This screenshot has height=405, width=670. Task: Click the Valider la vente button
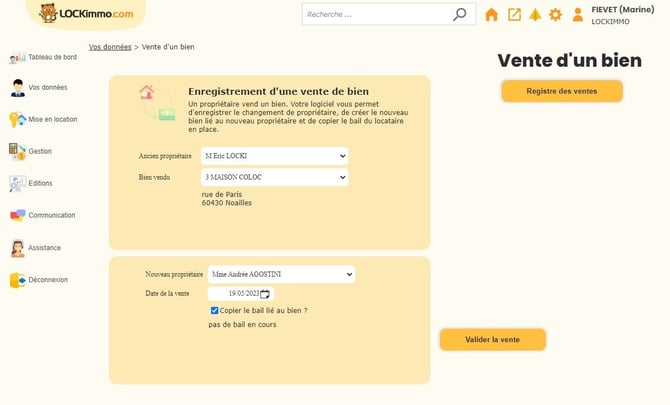tap(493, 340)
